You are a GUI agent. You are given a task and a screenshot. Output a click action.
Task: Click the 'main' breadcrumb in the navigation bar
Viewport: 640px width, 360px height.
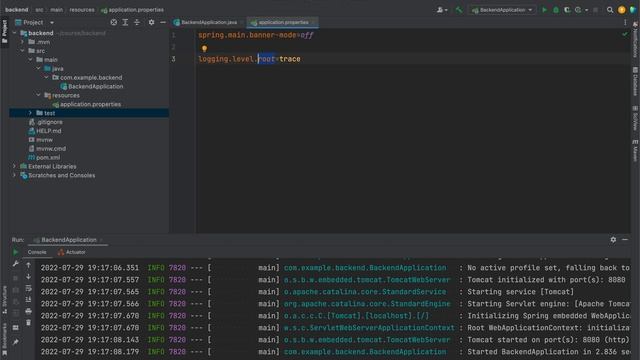point(57,10)
